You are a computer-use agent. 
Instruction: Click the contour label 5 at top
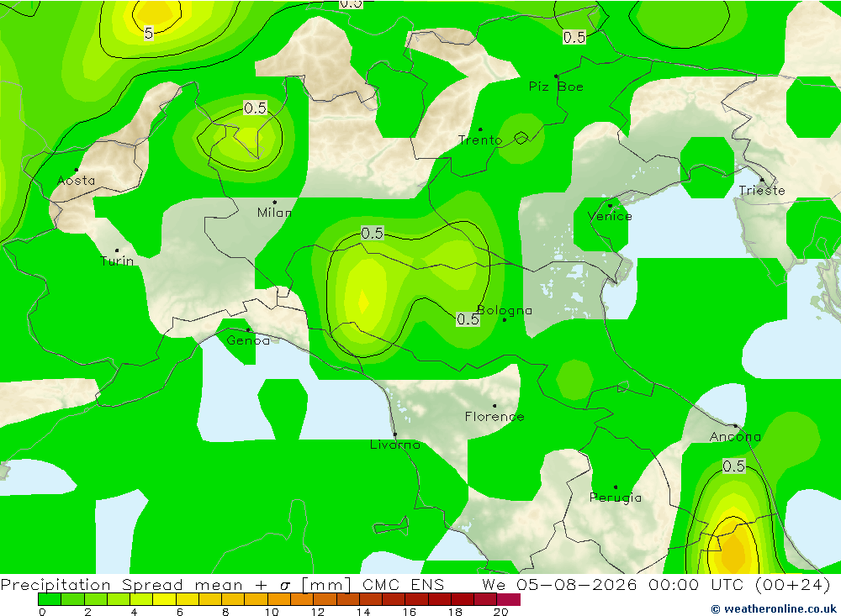pos(149,34)
